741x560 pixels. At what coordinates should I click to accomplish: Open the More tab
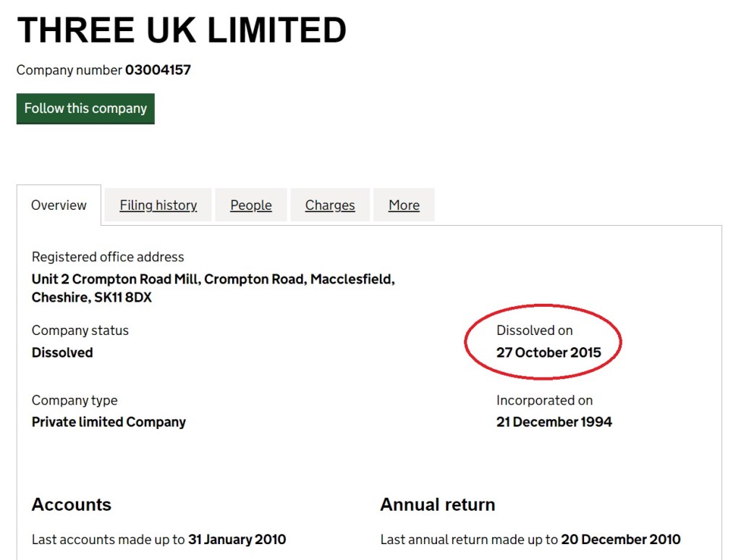point(404,205)
